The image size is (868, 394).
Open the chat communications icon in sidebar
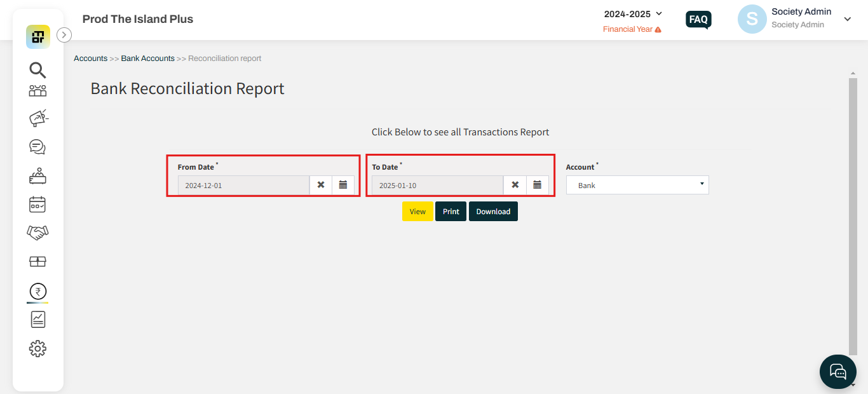pyautogui.click(x=37, y=147)
